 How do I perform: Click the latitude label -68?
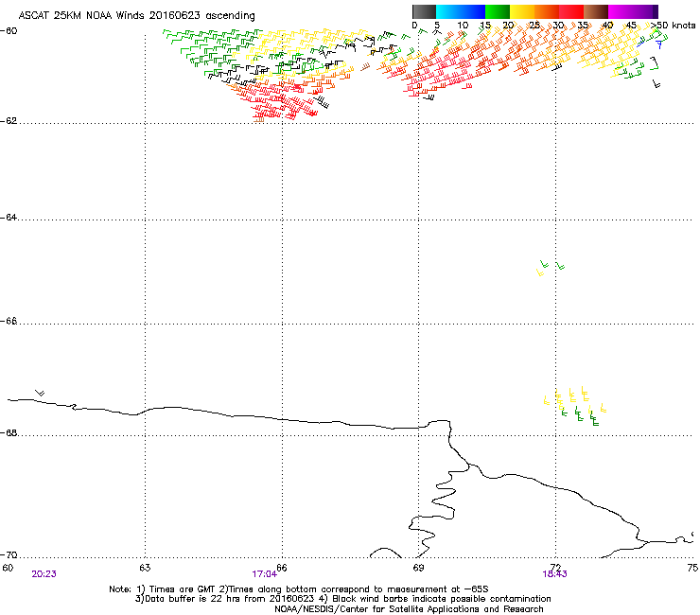pos(9,432)
